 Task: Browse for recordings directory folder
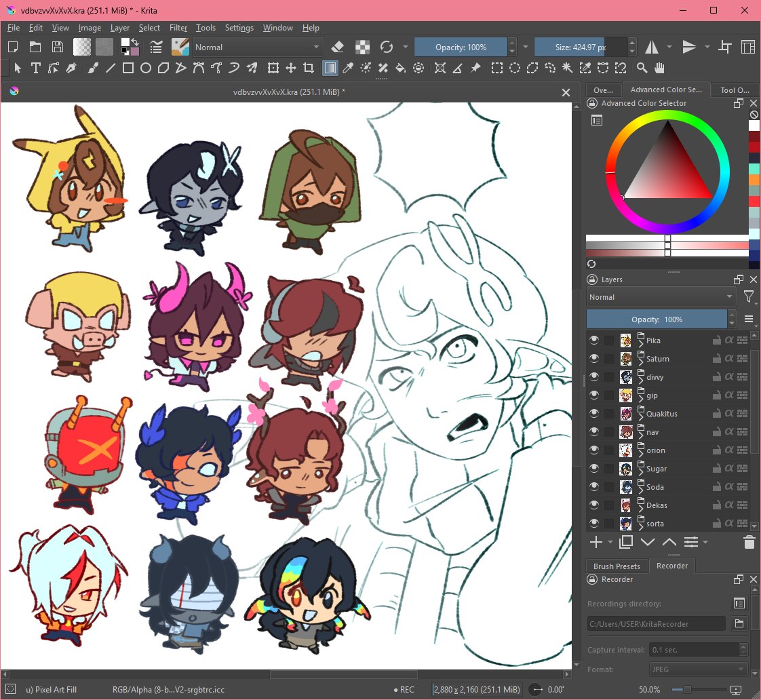[x=739, y=624]
